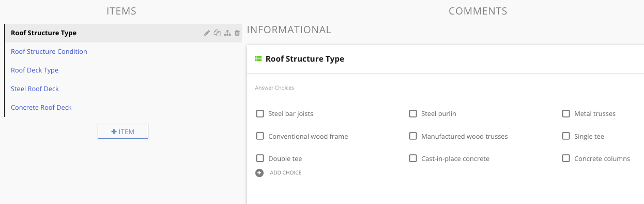Check the Steel purlin checkbox
The height and width of the screenshot is (204, 644).
[x=413, y=113]
